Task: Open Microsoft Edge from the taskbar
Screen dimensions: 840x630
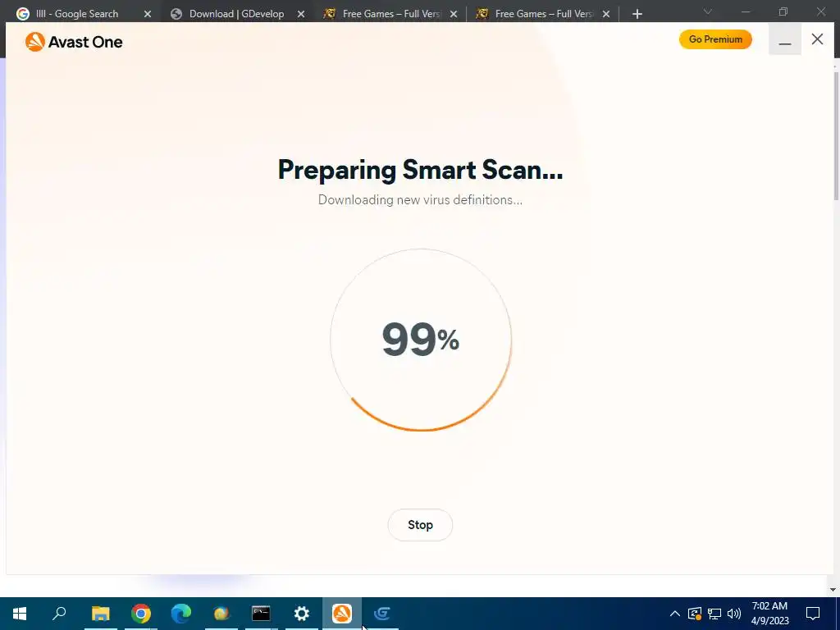Action: pyautogui.click(x=181, y=614)
